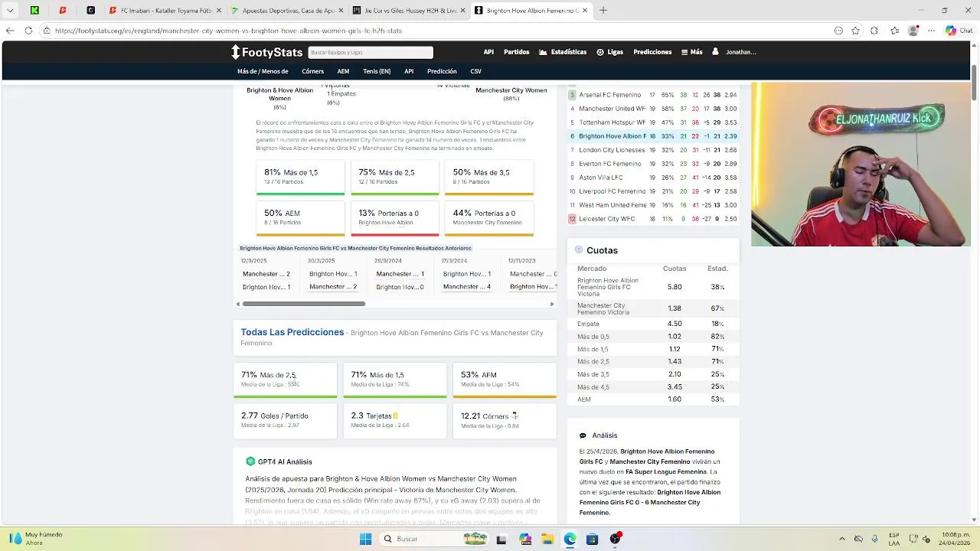Viewport: 980px width, 551px height.
Task: Close the Brighton Hove Albion tab
Action: (586, 11)
